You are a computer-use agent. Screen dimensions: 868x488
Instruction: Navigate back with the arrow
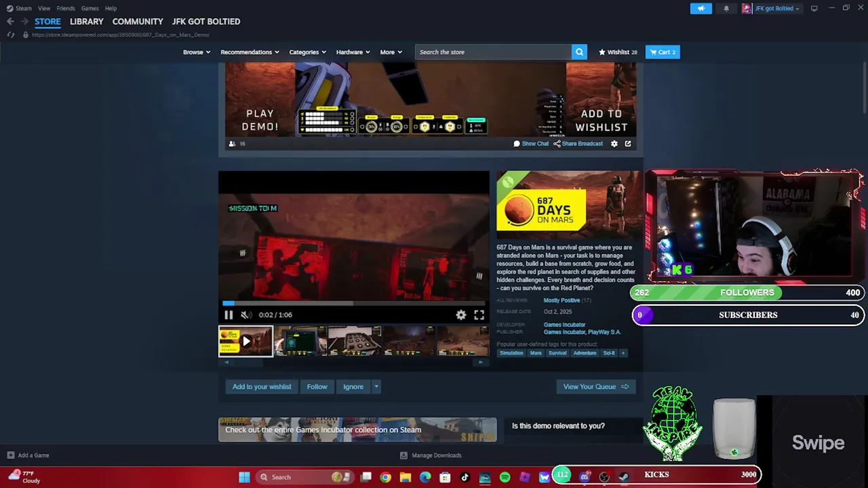pos(10,22)
